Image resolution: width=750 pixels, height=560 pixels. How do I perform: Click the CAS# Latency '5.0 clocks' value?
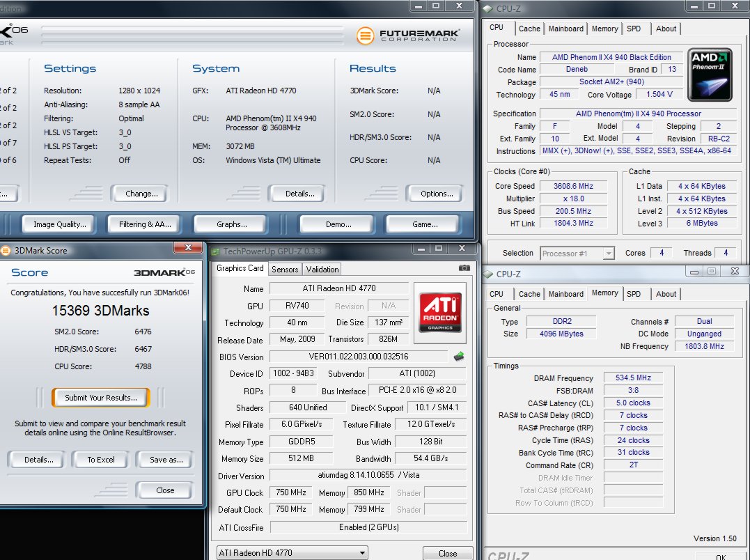[633, 403]
